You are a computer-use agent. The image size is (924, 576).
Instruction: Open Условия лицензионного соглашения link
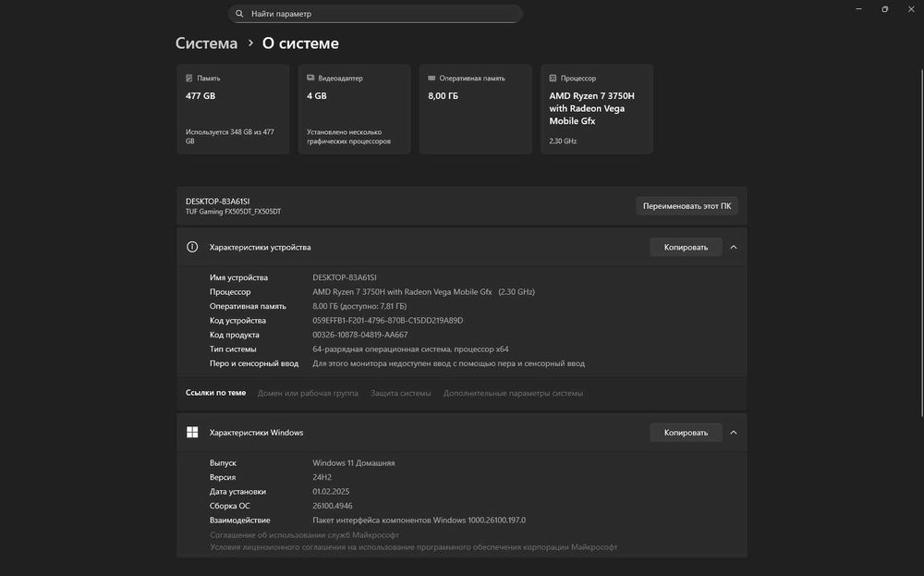(x=414, y=547)
